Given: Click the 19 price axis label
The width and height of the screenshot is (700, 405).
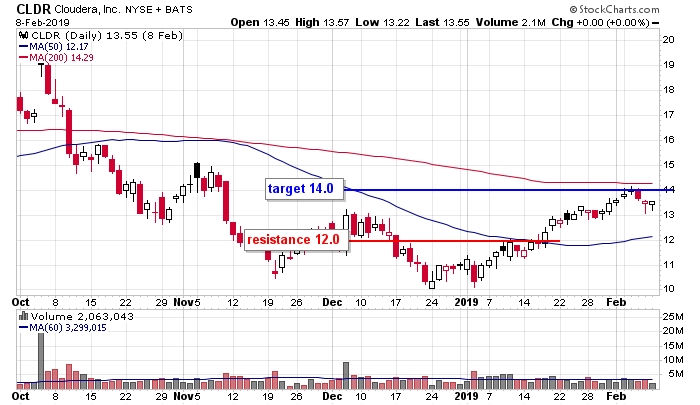Looking at the screenshot, I should pos(668,65).
